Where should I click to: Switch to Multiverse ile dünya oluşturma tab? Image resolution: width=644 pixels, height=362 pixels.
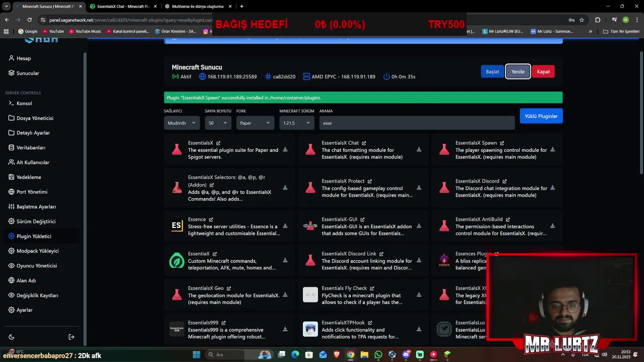[198, 7]
